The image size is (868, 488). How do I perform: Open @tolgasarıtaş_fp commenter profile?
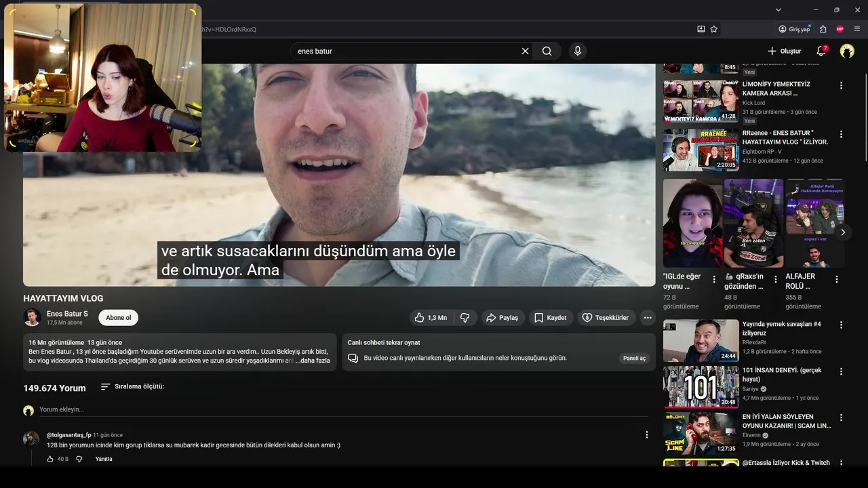[68, 435]
